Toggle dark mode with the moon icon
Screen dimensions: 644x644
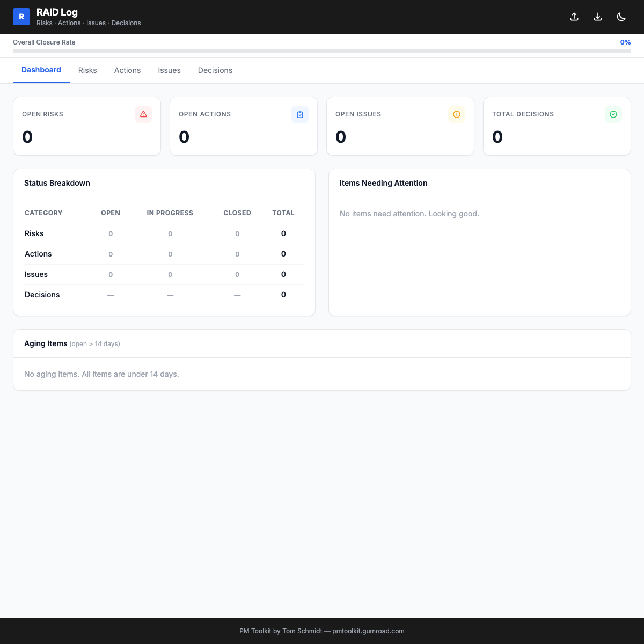621,17
